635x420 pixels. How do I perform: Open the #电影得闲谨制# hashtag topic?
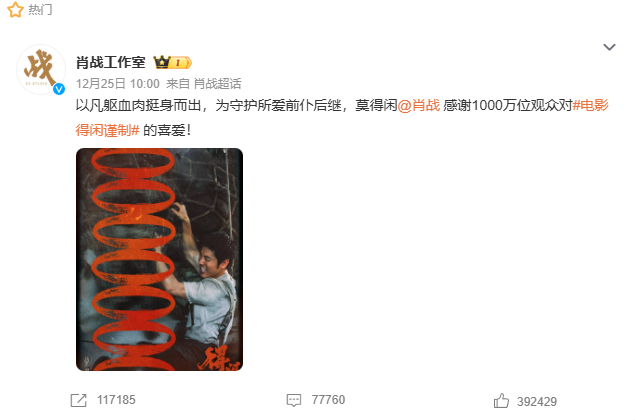click(342, 118)
